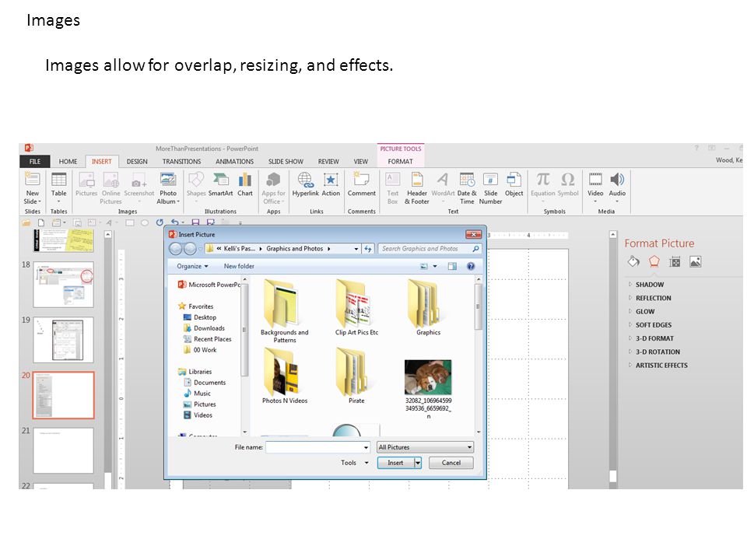Expand the REFLECTION section
Image resolution: width=747 pixels, height=560 pixels.
[630, 298]
